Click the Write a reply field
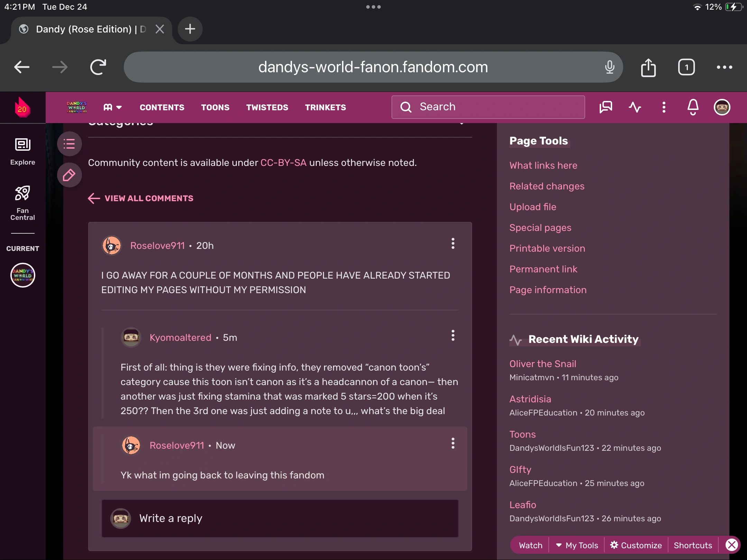747x560 pixels. coord(280,518)
